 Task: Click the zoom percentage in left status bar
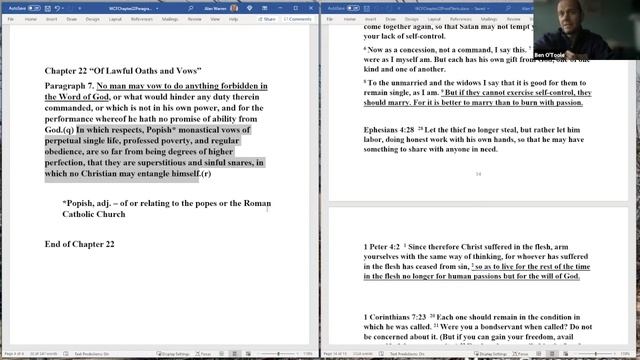click(308, 354)
